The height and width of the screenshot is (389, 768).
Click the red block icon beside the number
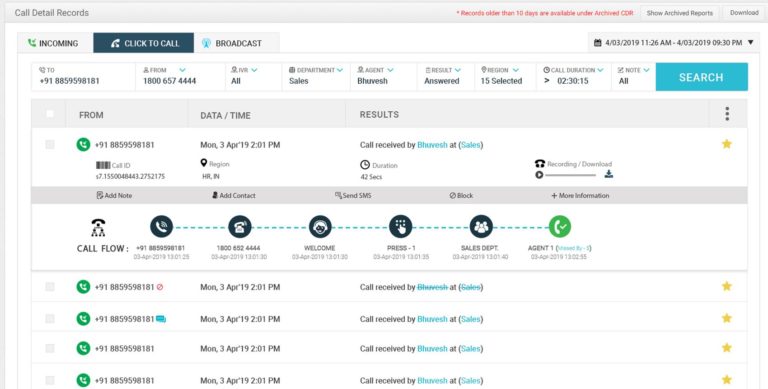[160, 287]
